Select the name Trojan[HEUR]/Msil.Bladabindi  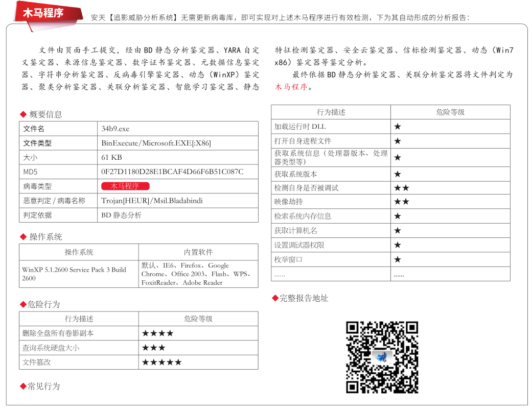point(152,201)
